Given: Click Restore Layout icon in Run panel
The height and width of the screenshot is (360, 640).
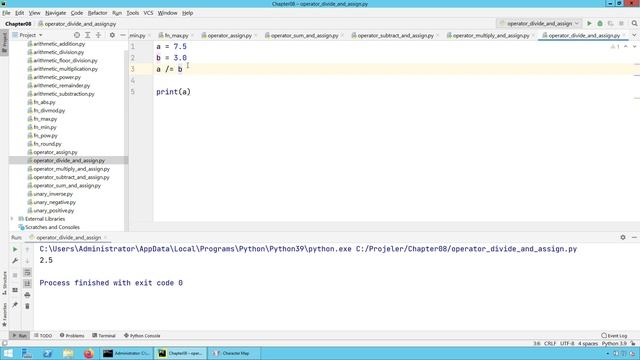Looking at the screenshot, I should click(15, 290).
